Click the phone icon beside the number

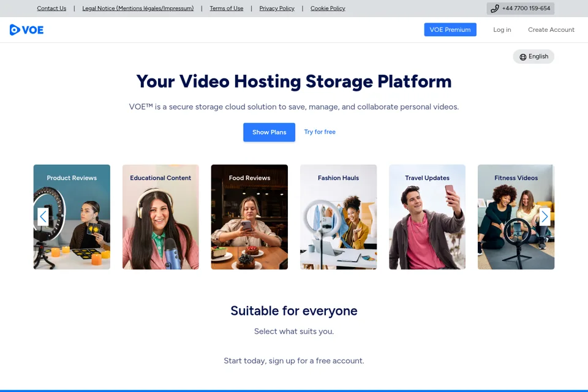pos(495,8)
